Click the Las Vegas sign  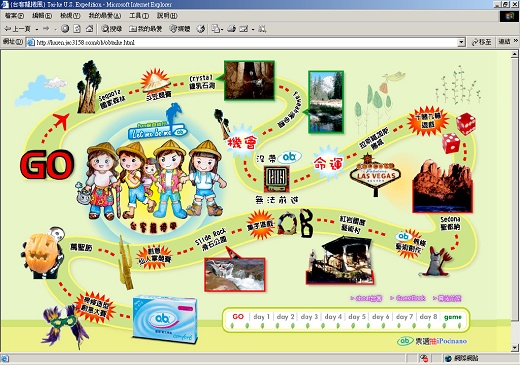[376, 174]
